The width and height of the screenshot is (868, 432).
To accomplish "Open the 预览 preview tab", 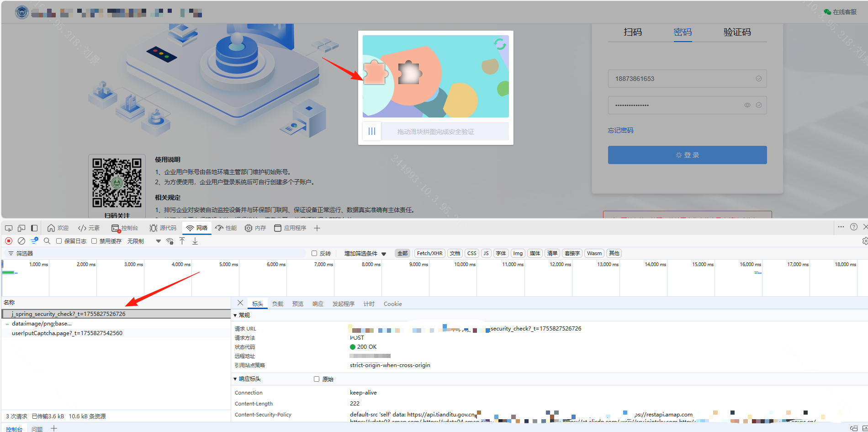I will [x=298, y=304].
